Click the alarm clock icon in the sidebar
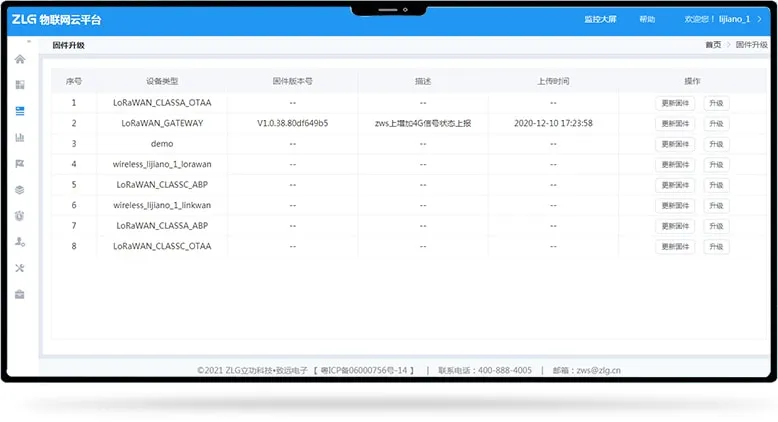The image size is (778, 422). coord(20,215)
